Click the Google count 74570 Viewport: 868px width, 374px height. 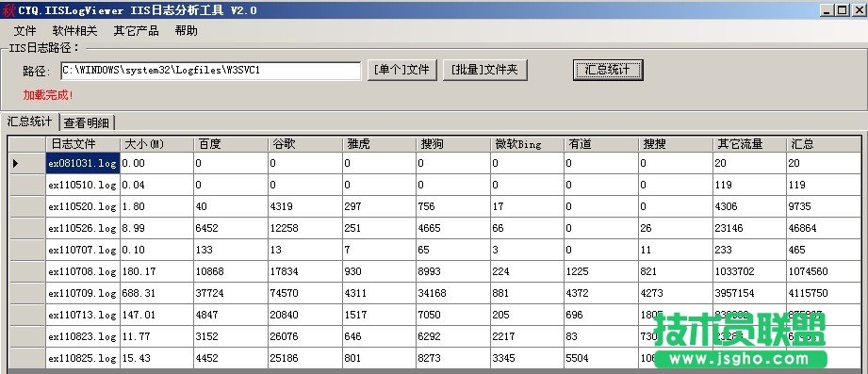coord(304,293)
